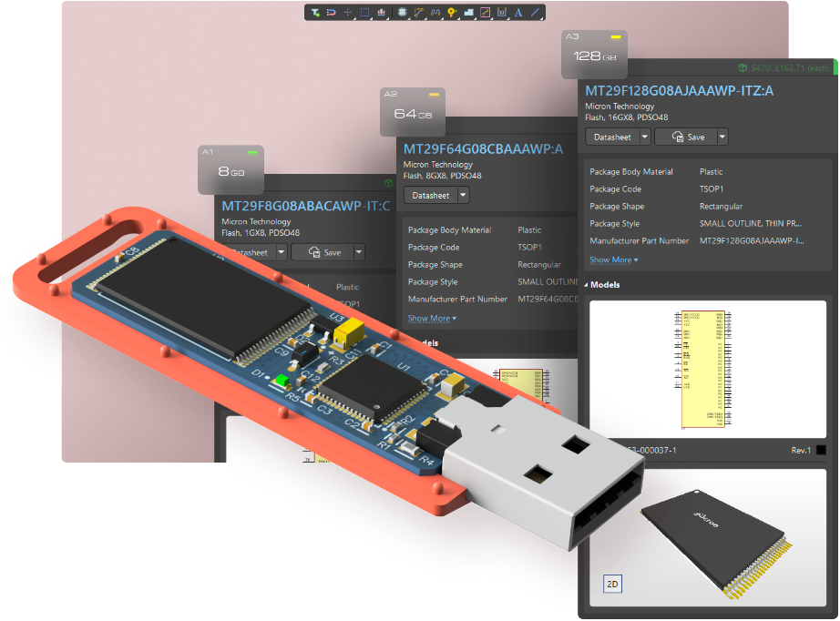Select the interactive length tuning tool
The width and height of the screenshot is (840, 621).
435,13
